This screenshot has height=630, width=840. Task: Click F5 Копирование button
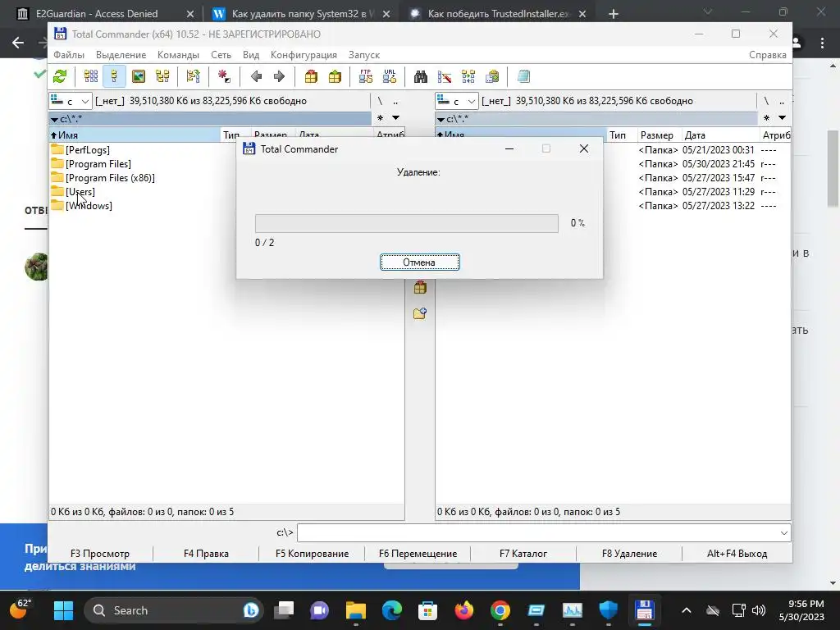coord(312,554)
